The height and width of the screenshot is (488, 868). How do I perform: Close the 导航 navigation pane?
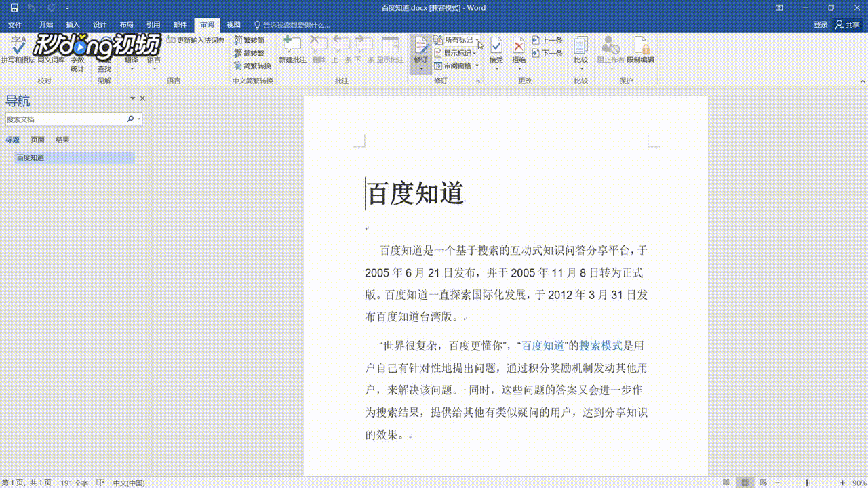click(x=142, y=98)
